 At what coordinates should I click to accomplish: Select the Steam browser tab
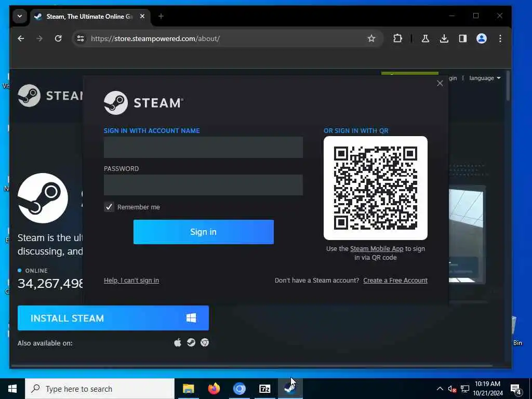(x=89, y=16)
